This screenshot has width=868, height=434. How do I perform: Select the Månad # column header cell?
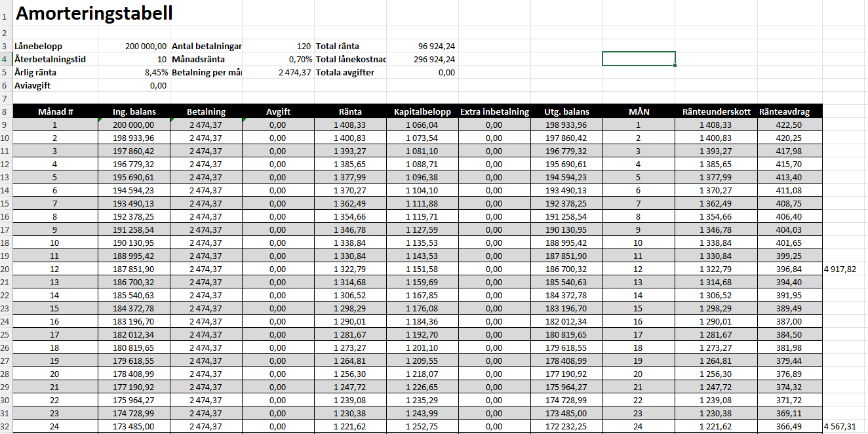click(x=55, y=111)
